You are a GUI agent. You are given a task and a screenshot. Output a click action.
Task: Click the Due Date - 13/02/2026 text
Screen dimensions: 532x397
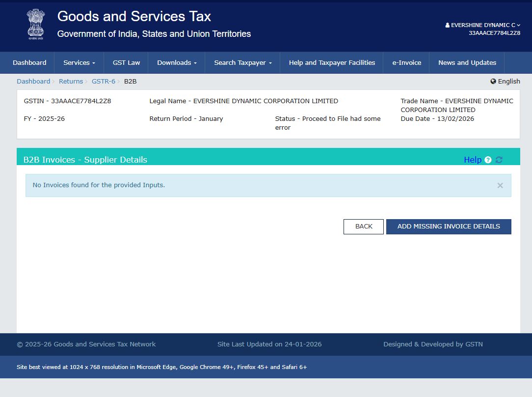coord(437,118)
